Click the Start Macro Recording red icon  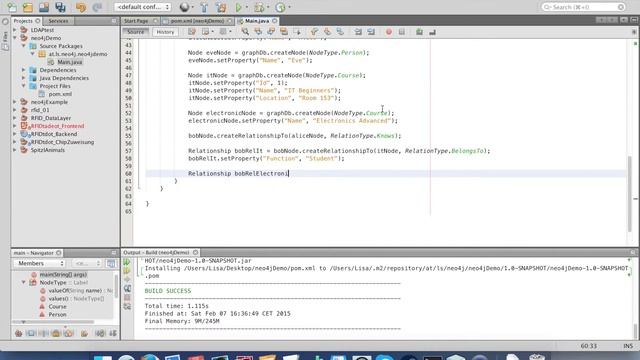click(x=389, y=31)
